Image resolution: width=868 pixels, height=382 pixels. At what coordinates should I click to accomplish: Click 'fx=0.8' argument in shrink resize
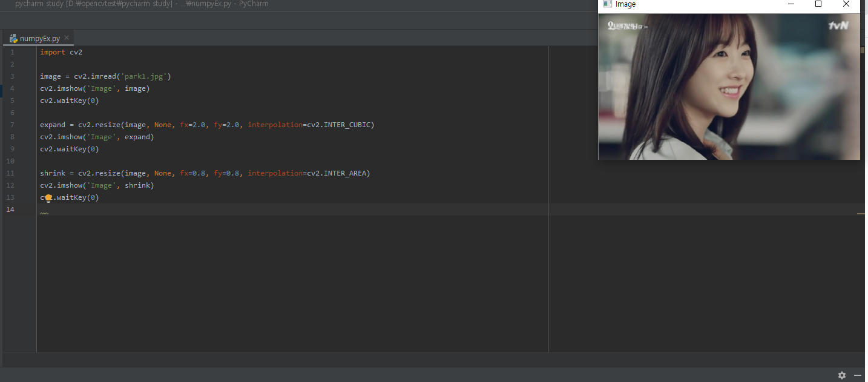[x=194, y=173]
